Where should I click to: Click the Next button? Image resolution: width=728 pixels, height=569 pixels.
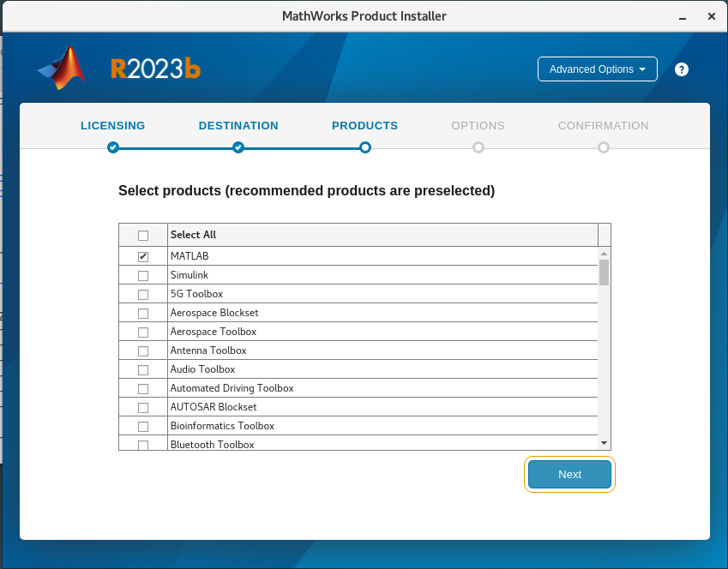click(x=569, y=475)
